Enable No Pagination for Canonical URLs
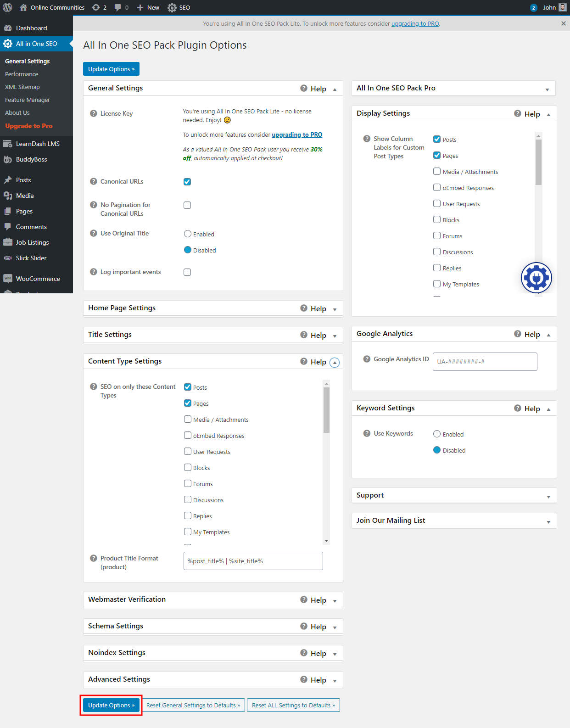Screen dimensions: 570x728 coord(187,205)
